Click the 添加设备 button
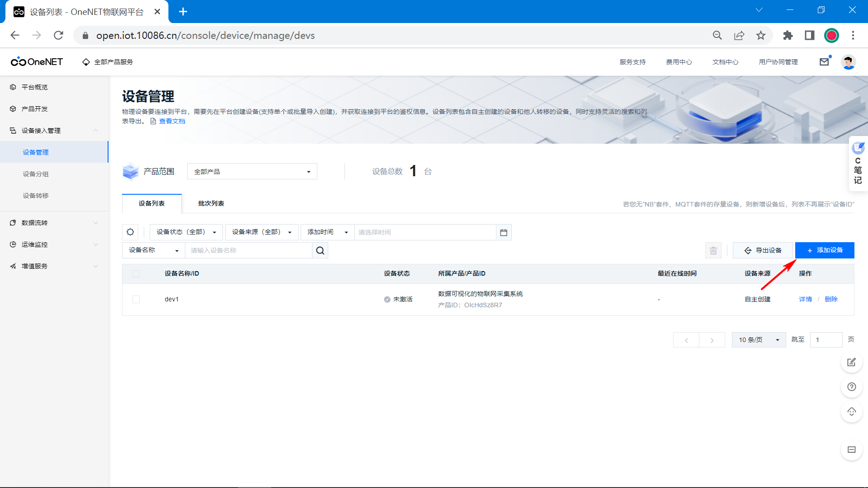 825,250
